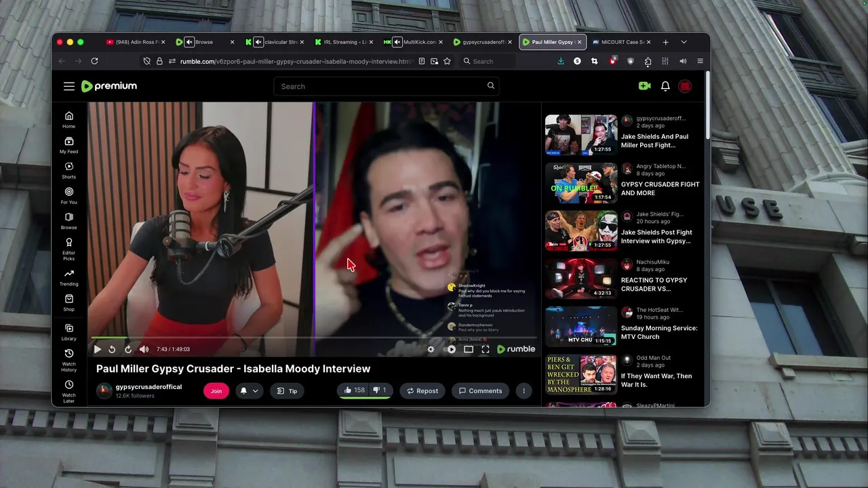868x488 pixels.
Task: Open Sunday Morning Service: MTV Church video
Action: click(x=659, y=332)
